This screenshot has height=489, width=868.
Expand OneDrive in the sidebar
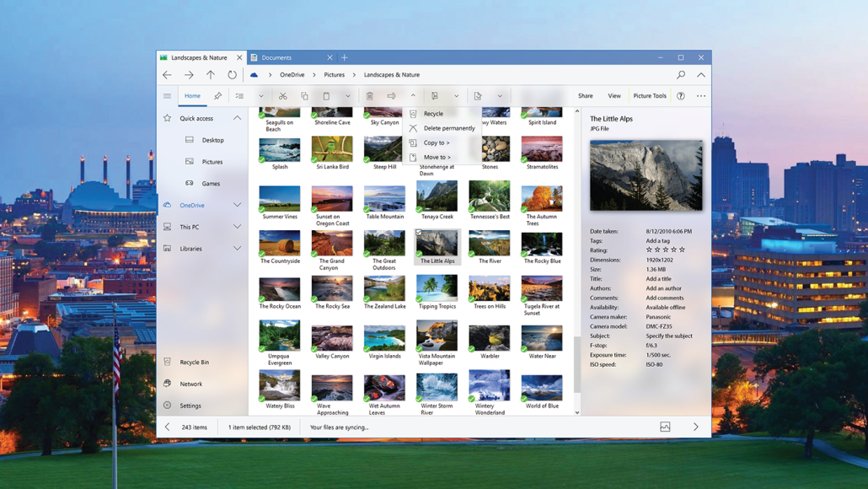237,205
